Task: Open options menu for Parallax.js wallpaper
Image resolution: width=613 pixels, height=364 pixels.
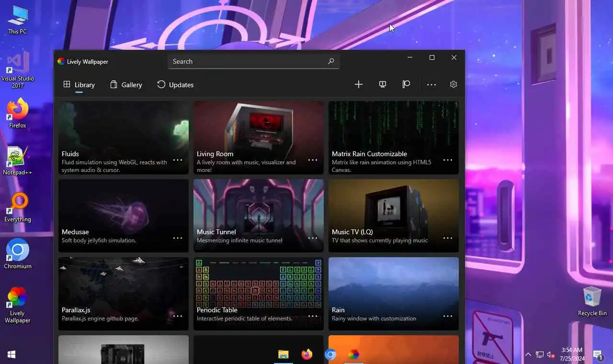Action: tap(178, 316)
